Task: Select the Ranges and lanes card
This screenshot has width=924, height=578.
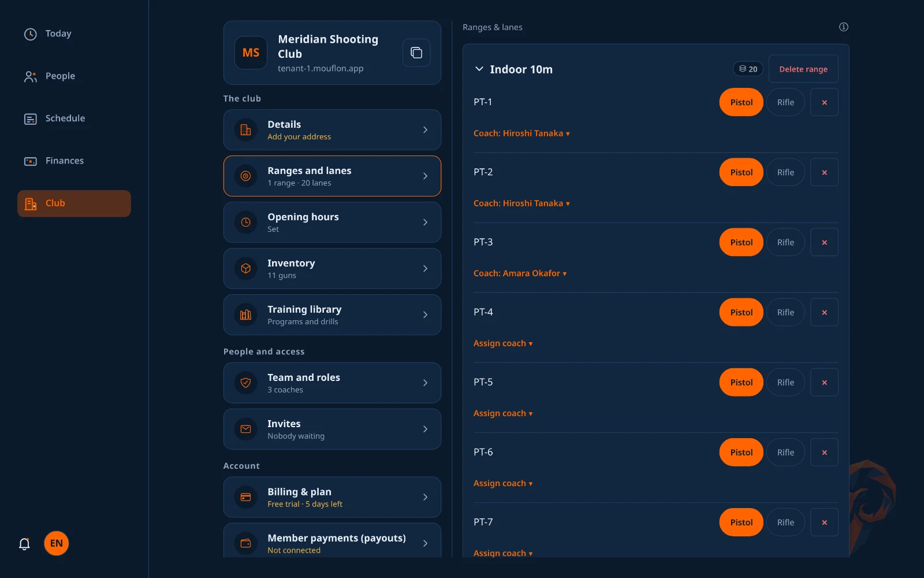Action: coord(332,176)
